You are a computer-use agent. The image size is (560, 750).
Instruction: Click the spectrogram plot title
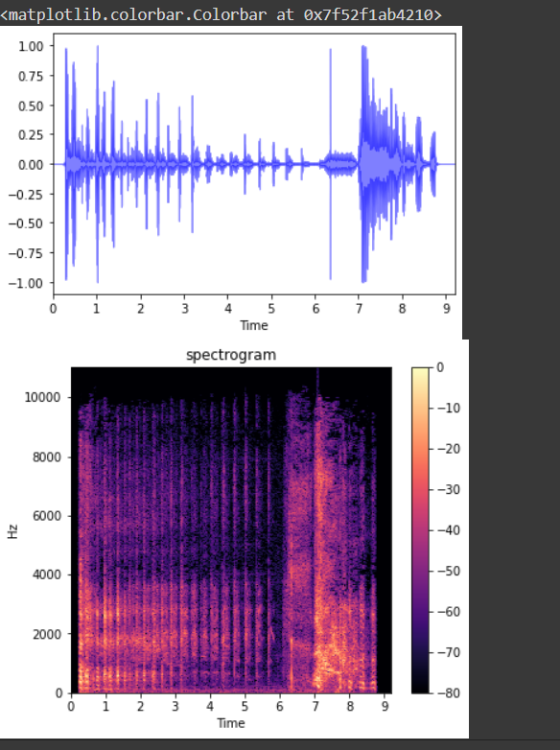click(x=231, y=355)
